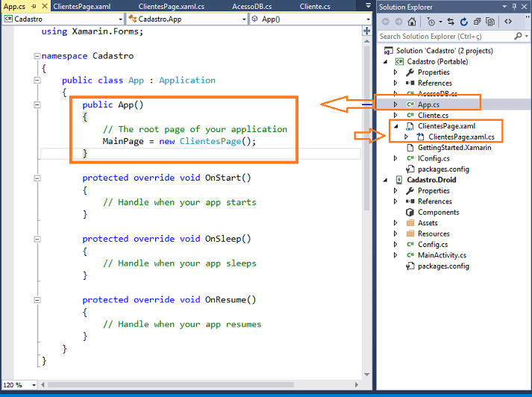Collapse the OnStart method outline box
The width and height of the screenshot is (532, 397).
(x=36, y=178)
